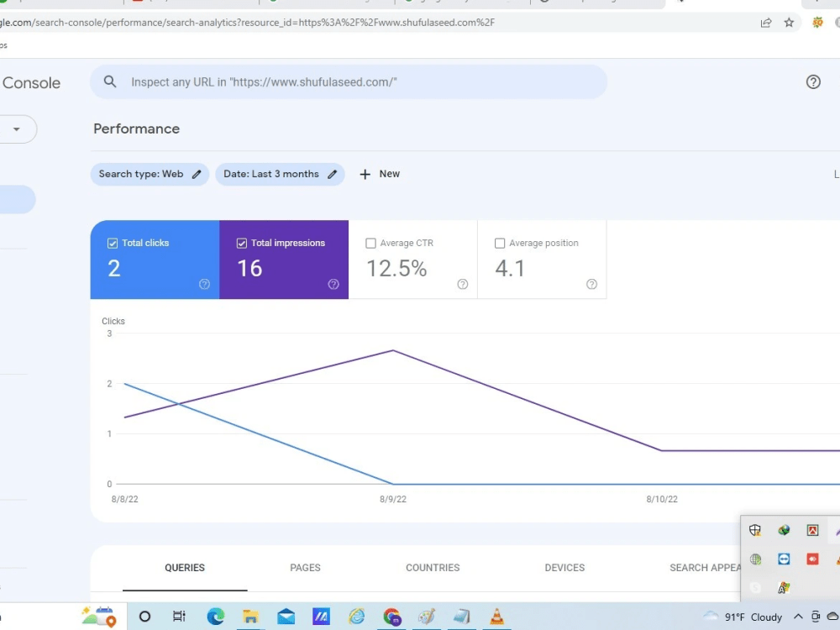Image resolution: width=840 pixels, height=630 pixels.
Task: Click the Average position 4.1 card
Action: [x=542, y=260]
